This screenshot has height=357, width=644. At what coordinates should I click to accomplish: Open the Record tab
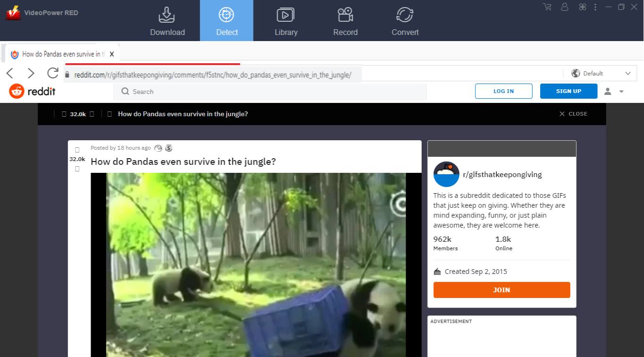(x=345, y=21)
